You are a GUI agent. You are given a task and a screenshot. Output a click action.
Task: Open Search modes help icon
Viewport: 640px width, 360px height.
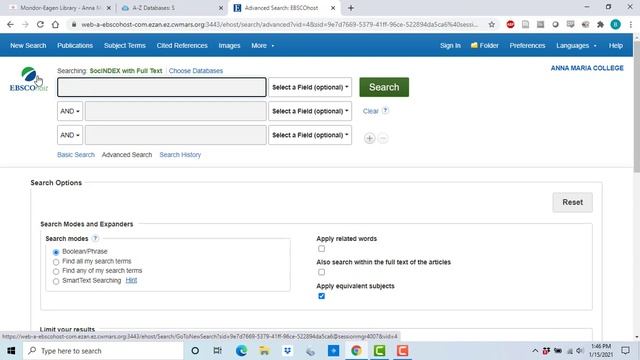tap(95, 238)
